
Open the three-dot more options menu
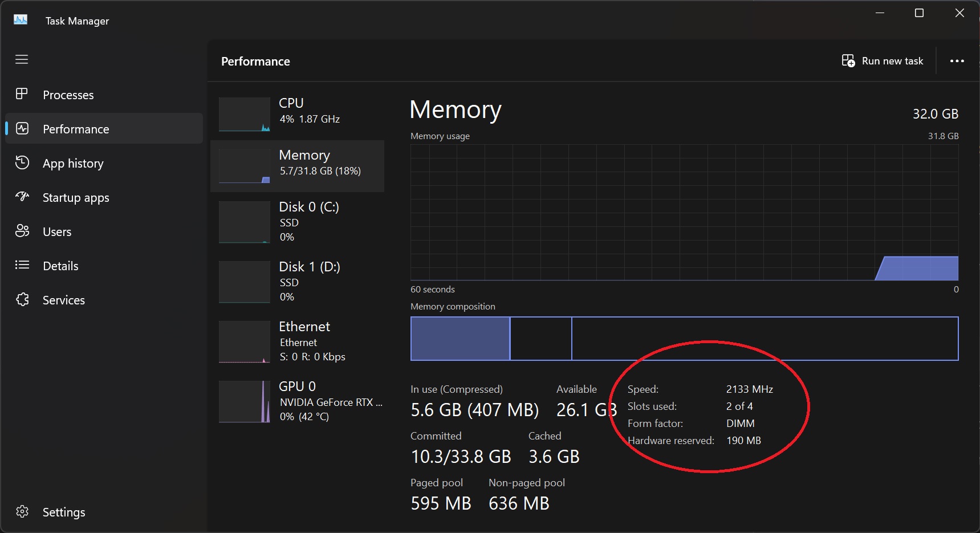(957, 61)
